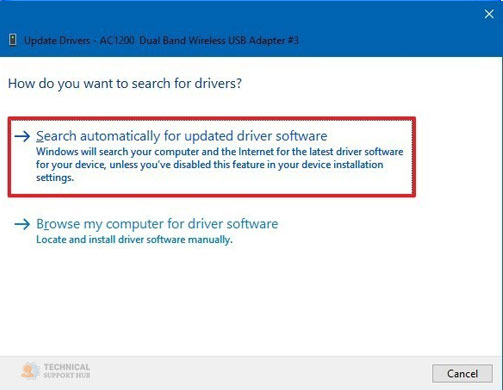Click the "Locate and install driver software manually." text

(x=134, y=240)
